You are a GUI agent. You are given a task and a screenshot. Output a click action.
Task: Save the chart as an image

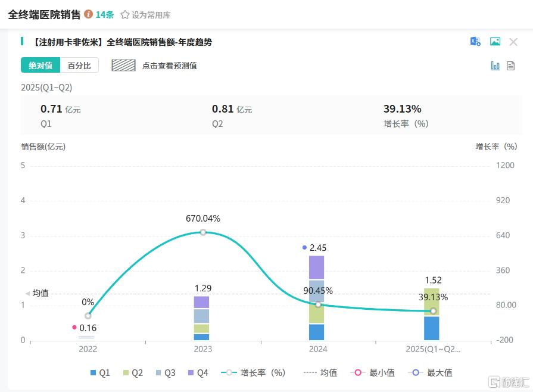click(x=495, y=41)
